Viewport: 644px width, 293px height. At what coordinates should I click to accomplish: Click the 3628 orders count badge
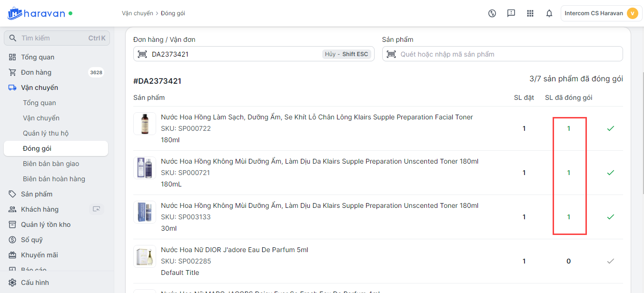(x=96, y=72)
